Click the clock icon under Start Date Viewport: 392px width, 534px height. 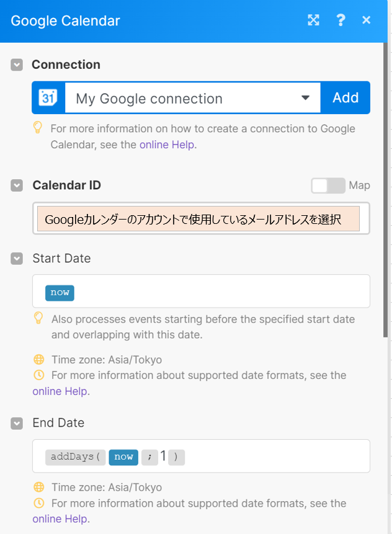pyautogui.click(x=39, y=375)
